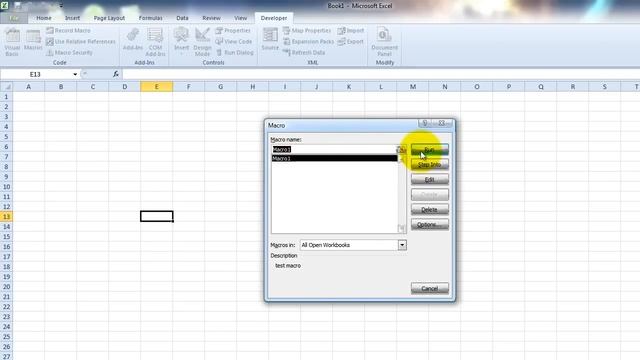Expand the Macros in dropdown
640x360 pixels.
click(x=402, y=245)
